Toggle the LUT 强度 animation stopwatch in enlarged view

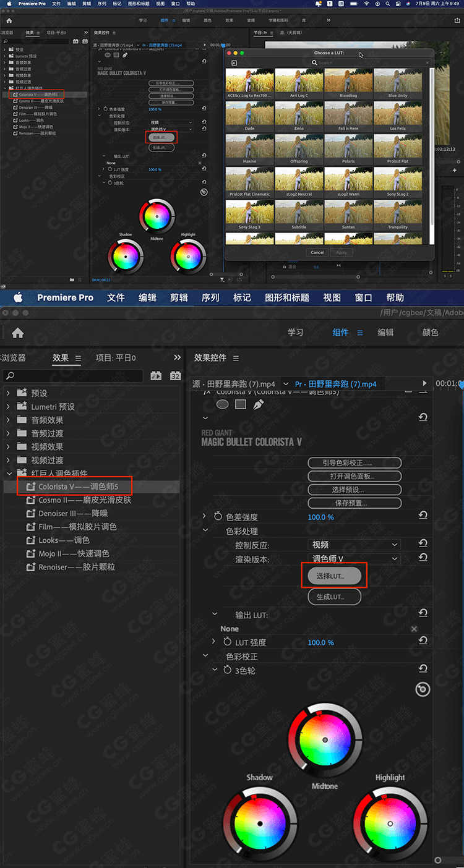pyautogui.click(x=227, y=642)
